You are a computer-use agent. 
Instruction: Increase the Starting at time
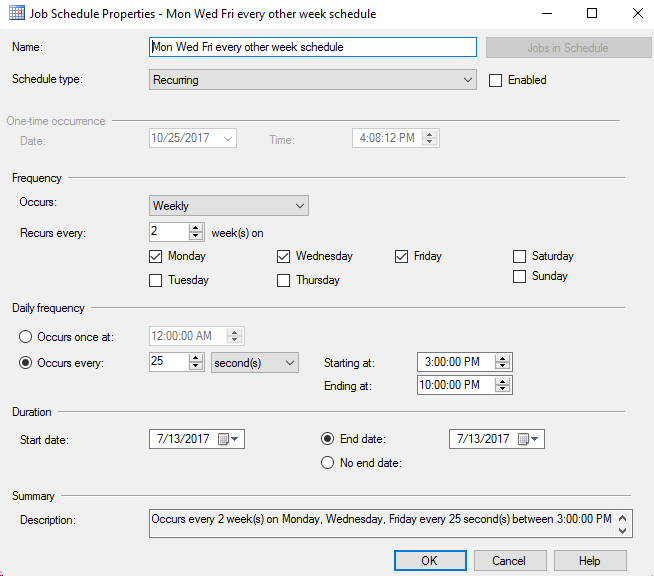click(503, 358)
